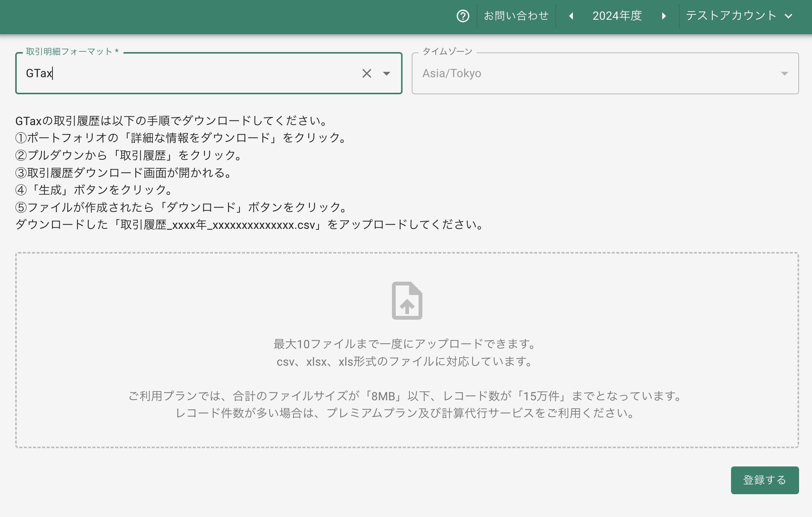Expand the 取引明細フォーマット dropdown arrow
This screenshot has width=812, height=517.
(387, 73)
